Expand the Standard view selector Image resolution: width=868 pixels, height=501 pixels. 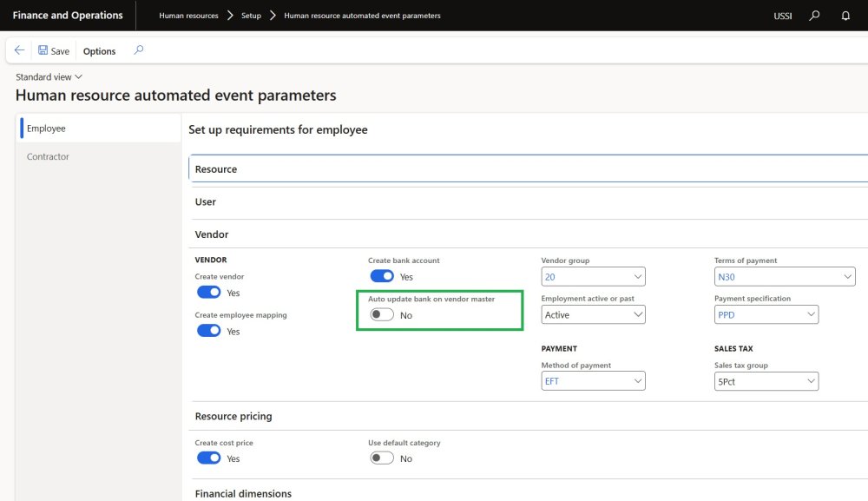pyautogui.click(x=49, y=77)
